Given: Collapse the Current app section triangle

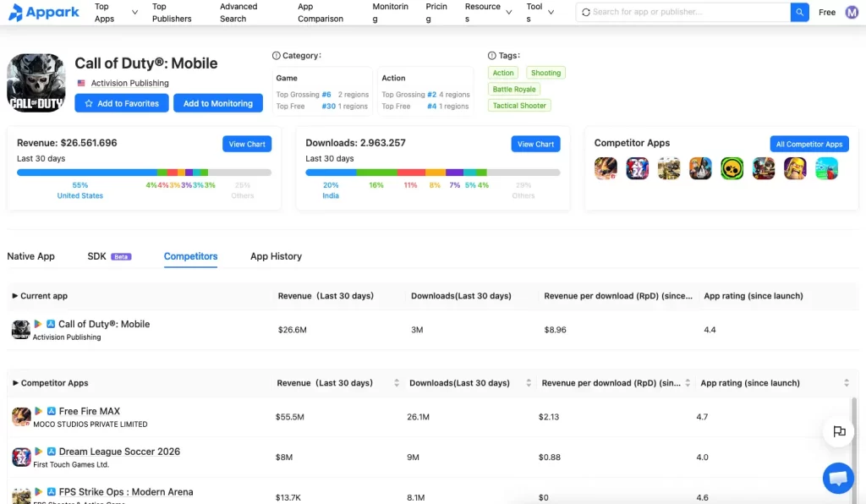Looking at the screenshot, I should [x=15, y=296].
